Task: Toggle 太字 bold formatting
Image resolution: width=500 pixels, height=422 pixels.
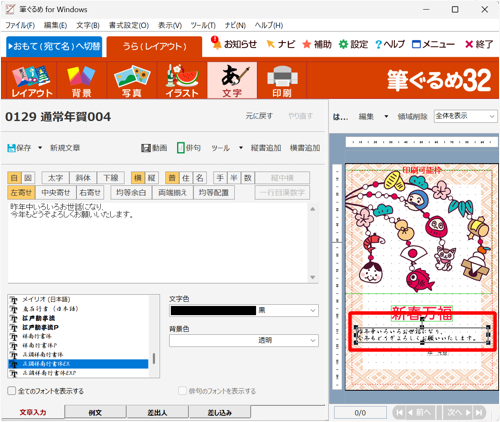Action: coord(55,178)
